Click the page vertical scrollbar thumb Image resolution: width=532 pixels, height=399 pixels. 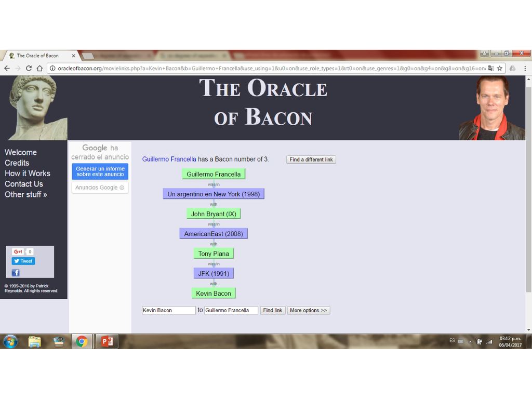[528, 189]
